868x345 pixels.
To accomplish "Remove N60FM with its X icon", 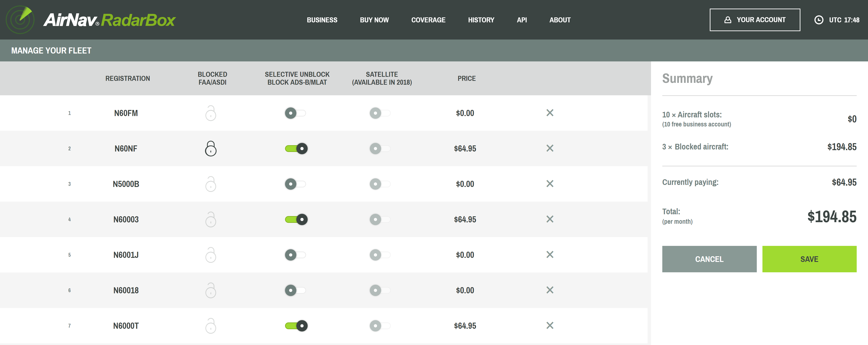I will [x=550, y=113].
